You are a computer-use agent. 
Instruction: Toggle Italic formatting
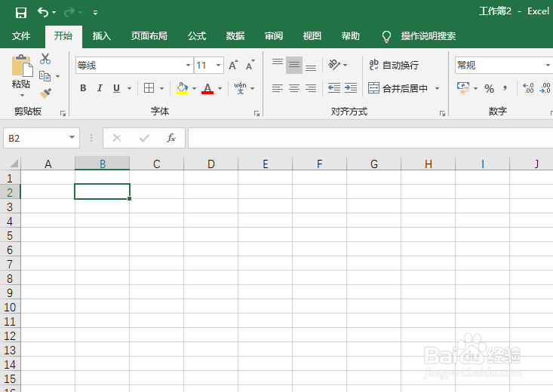coord(100,88)
